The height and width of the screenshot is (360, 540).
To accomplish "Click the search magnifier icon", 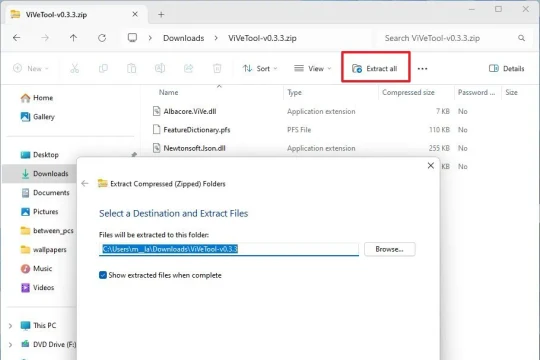I will (x=521, y=38).
